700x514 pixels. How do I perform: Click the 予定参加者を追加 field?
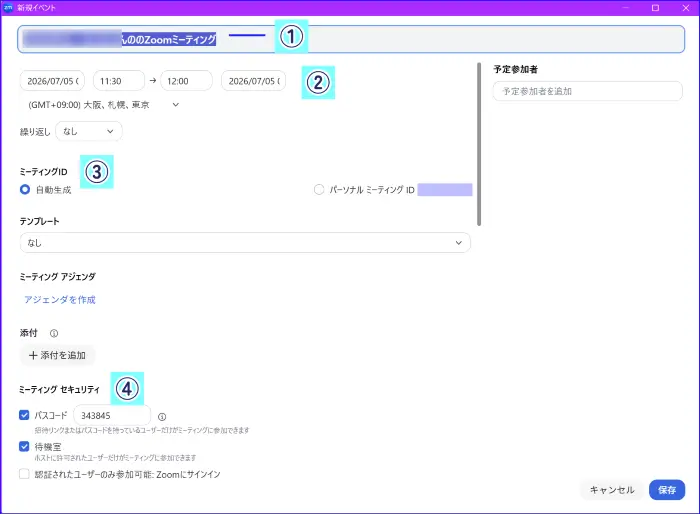pyautogui.click(x=588, y=91)
